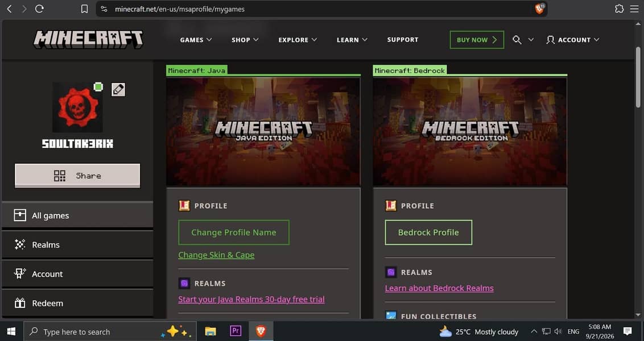This screenshot has height=341, width=644.
Task: Click the Gears skull profile avatar
Action: tap(77, 107)
